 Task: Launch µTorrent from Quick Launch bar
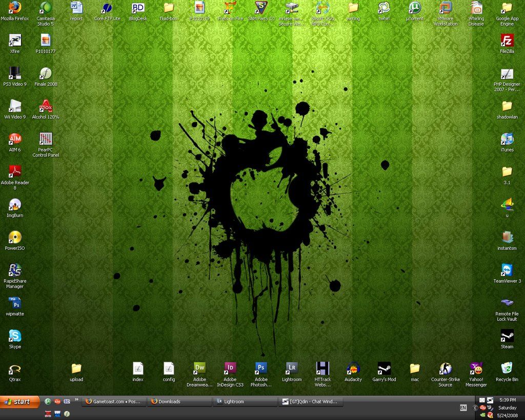48,401
